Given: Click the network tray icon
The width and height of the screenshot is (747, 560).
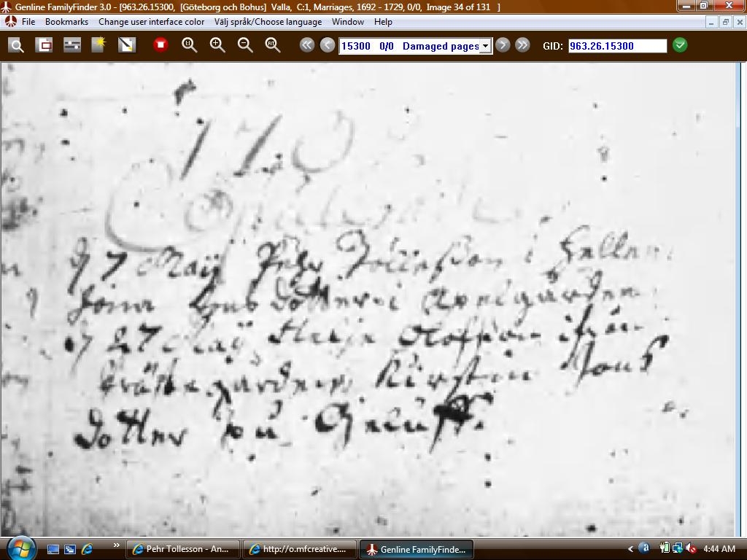Looking at the screenshot, I should click(677, 548).
